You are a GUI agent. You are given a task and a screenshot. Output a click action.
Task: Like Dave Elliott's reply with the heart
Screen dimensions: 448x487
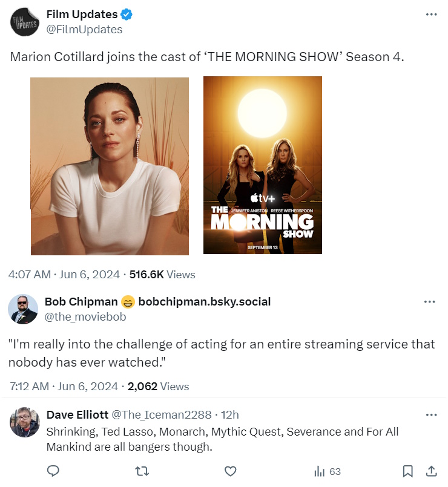tap(230, 471)
